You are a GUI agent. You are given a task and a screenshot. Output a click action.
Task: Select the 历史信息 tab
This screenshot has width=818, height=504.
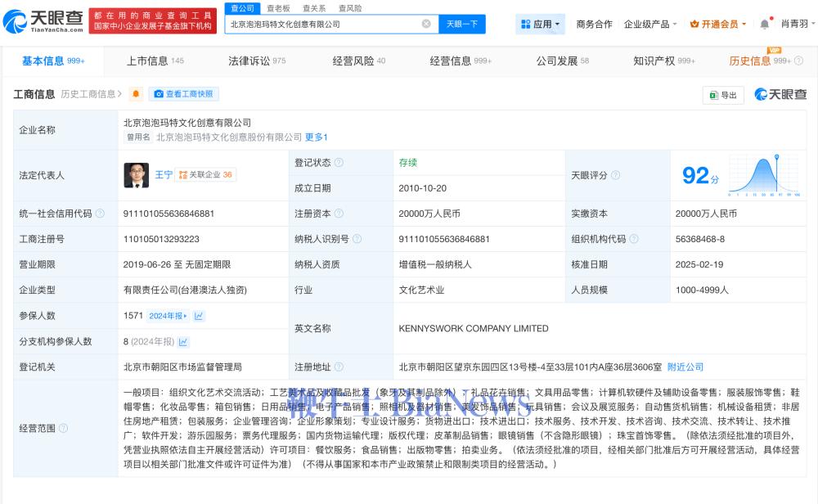[x=760, y=61]
